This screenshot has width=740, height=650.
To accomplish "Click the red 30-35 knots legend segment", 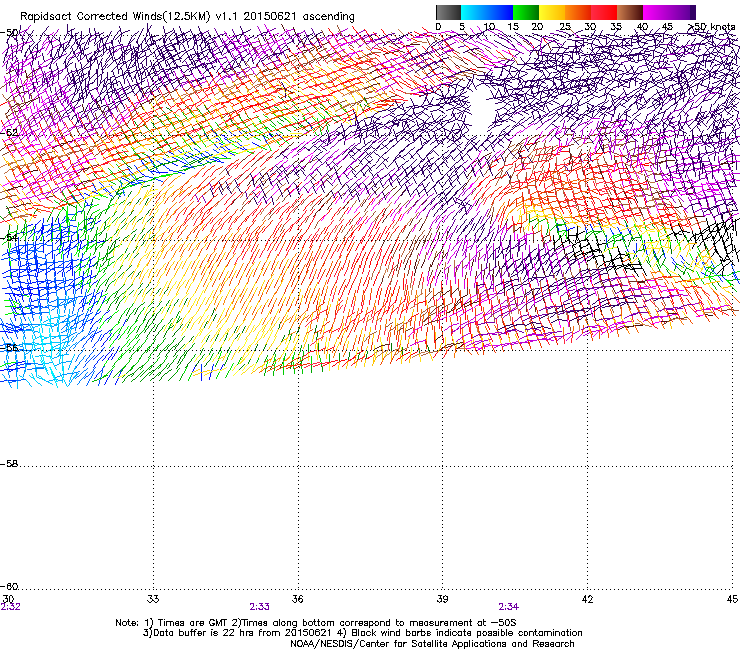I will click(x=604, y=12).
